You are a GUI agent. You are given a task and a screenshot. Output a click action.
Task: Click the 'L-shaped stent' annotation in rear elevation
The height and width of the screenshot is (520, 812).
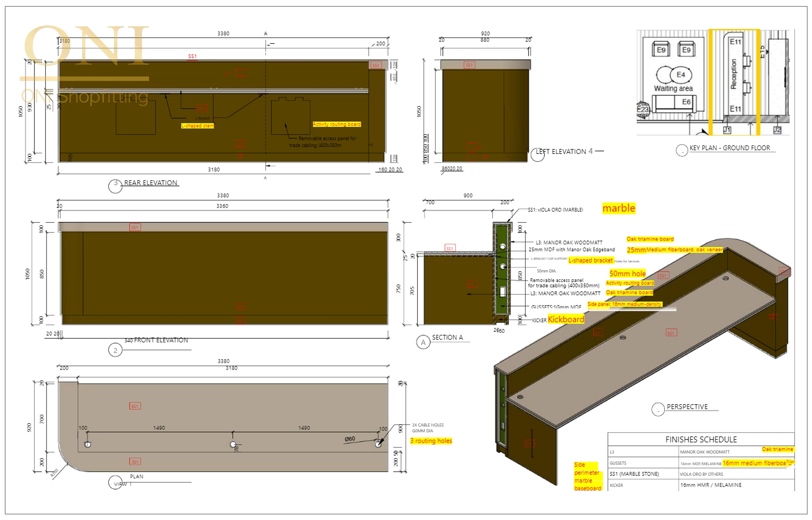coord(197,126)
